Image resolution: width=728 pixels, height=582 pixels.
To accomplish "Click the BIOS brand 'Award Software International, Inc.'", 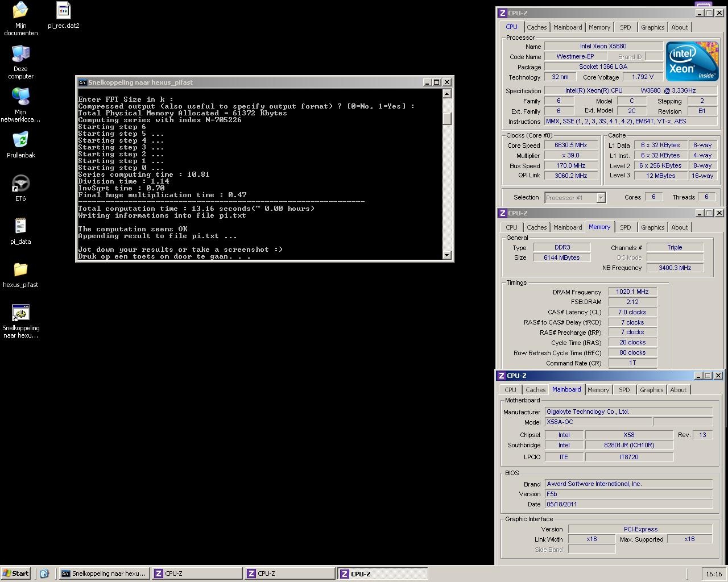I will click(628, 484).
